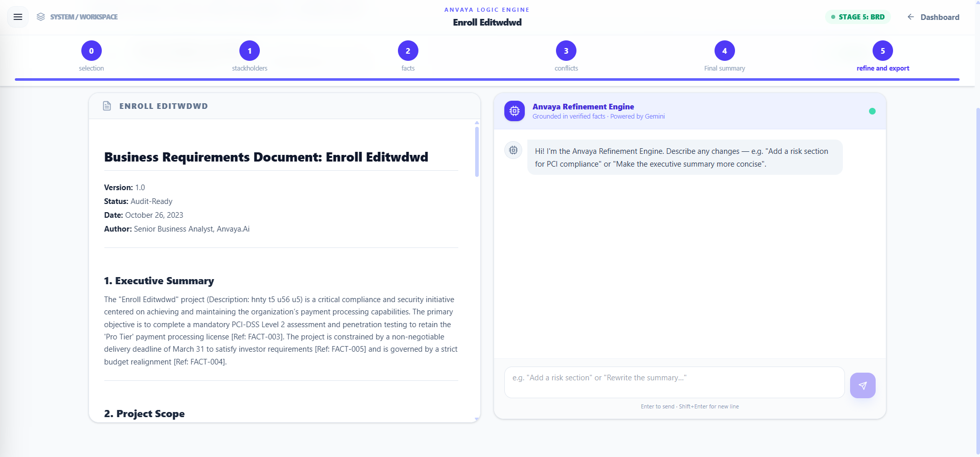Screen dimensions: 980x457
Task: Click the 1. Executive Summary heading
Action: (159, 281)
